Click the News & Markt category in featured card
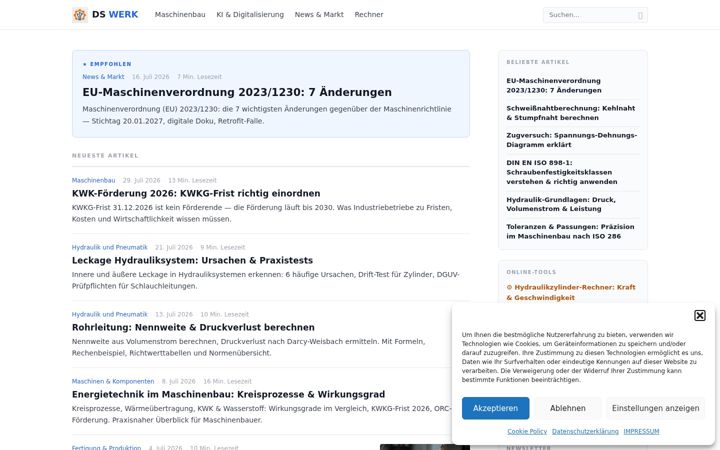 103,77
